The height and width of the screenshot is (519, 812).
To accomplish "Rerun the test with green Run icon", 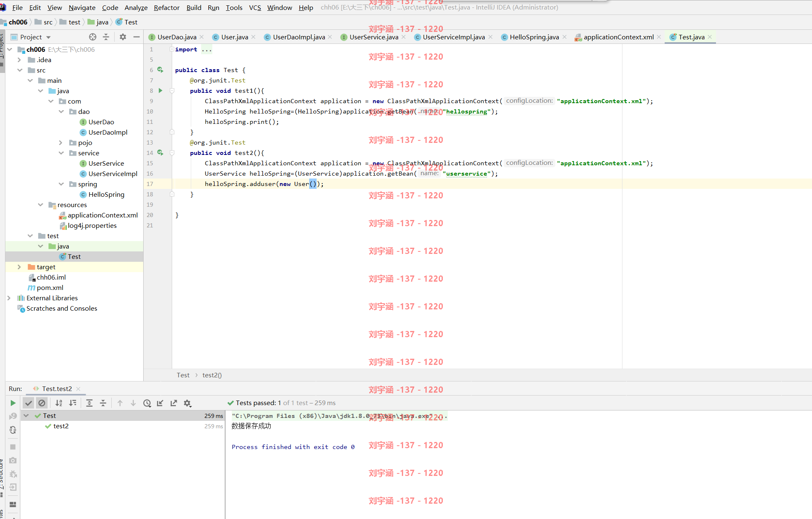I will tap(13, 403).
